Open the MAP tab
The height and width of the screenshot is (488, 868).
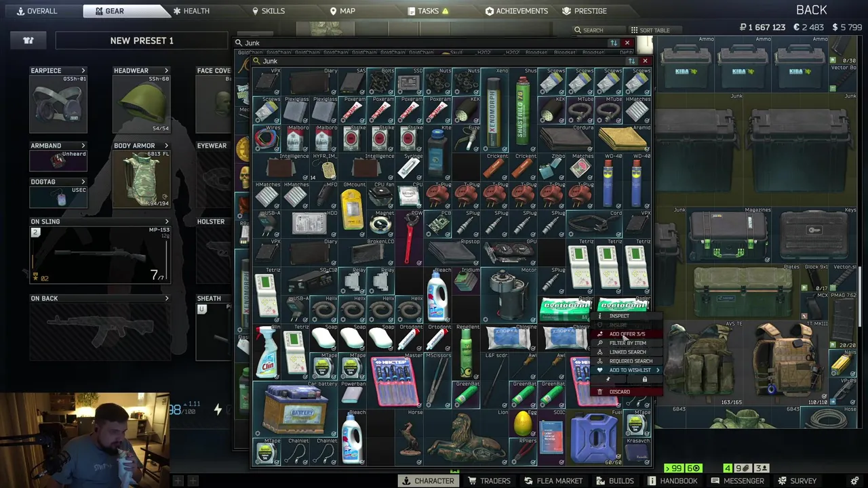pos(342,11)
